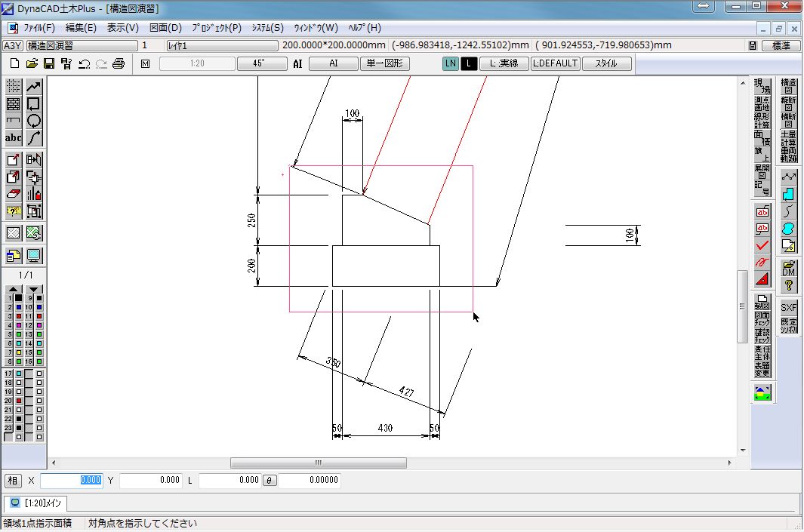Select the curve drawing tool
Image resolution: width=804 pixels, height=532 pixels.
(x=34, y=138)
